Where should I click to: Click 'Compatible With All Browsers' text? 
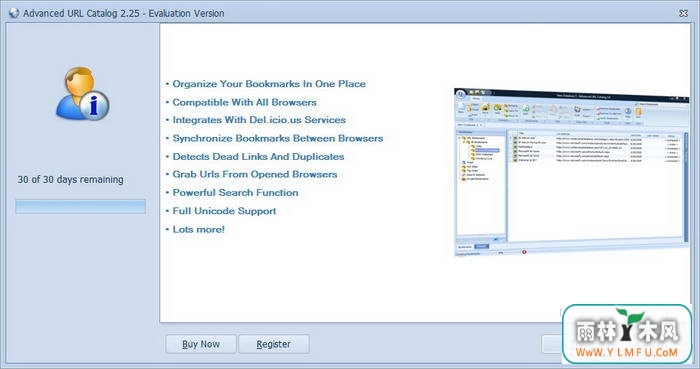pos(244,102)
